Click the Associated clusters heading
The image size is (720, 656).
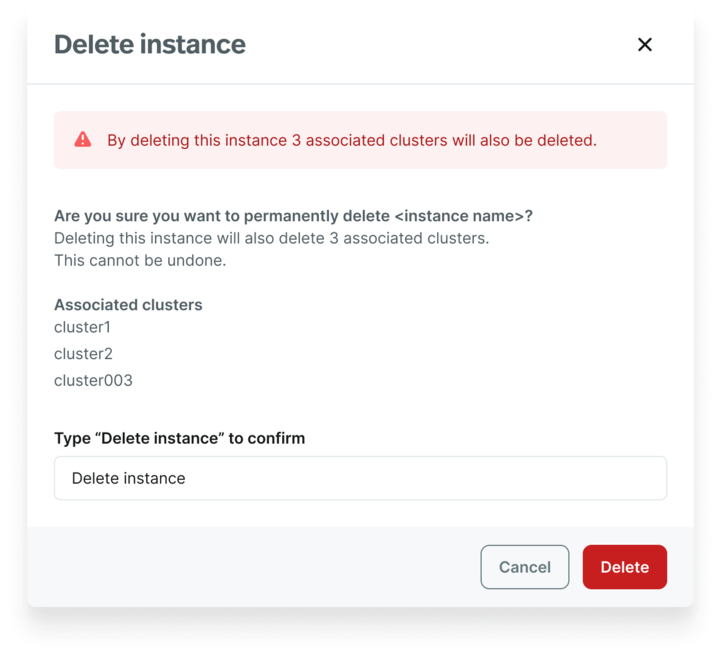tap(128, 305)
